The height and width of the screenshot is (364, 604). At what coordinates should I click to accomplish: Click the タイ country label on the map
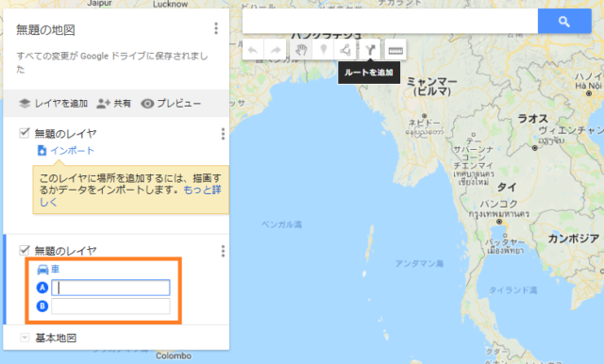click(507, 188)
